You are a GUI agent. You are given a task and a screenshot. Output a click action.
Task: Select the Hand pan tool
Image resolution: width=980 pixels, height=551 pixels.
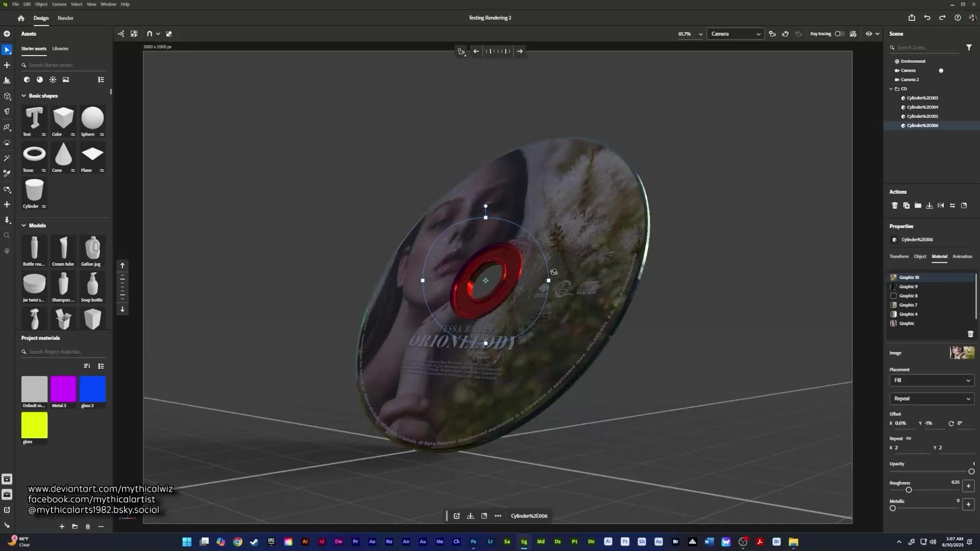click(7, 251)
